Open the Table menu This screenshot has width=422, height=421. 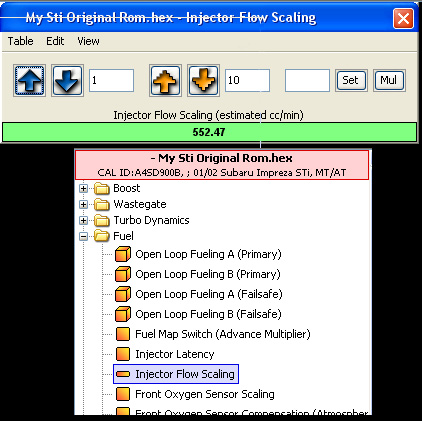click(x=20, y=41)
